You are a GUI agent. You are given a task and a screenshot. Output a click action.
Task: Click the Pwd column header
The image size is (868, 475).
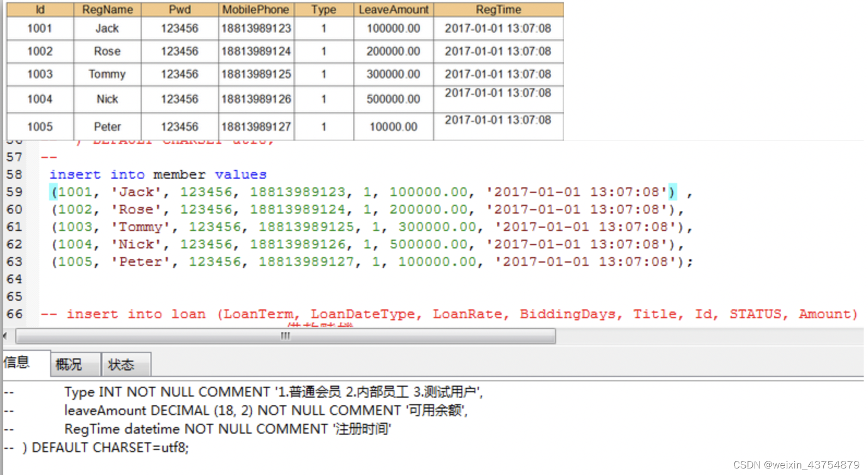click(180, 10)
